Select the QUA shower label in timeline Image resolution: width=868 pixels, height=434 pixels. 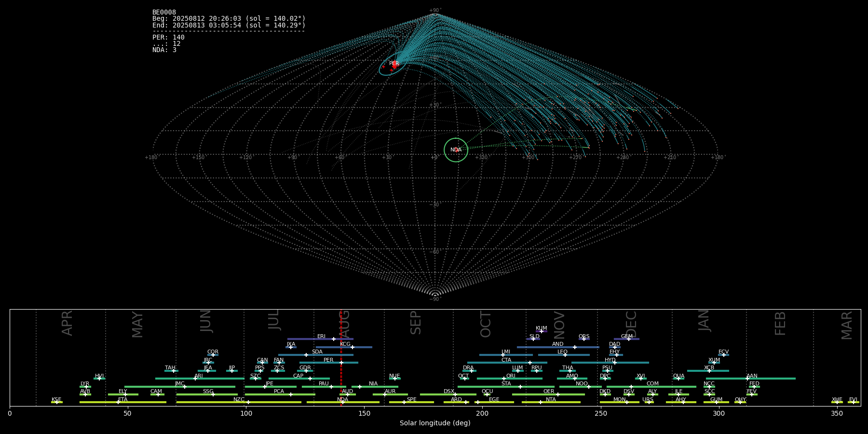click(x=678, y=376)
